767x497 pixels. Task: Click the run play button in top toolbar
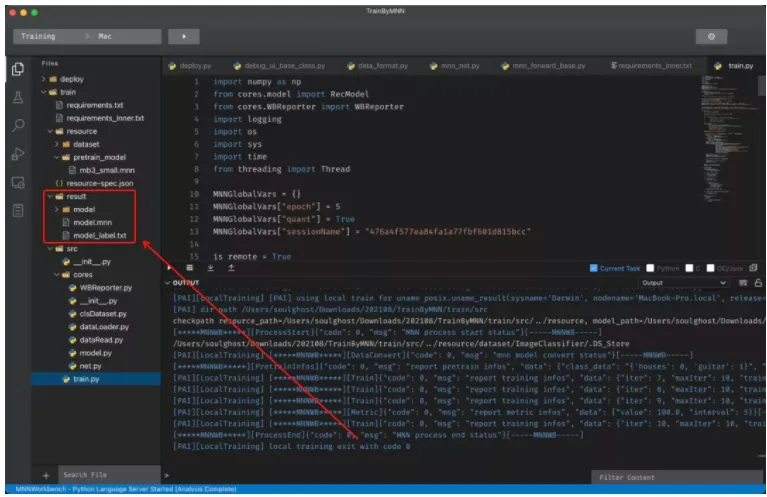tap(184, 36)
